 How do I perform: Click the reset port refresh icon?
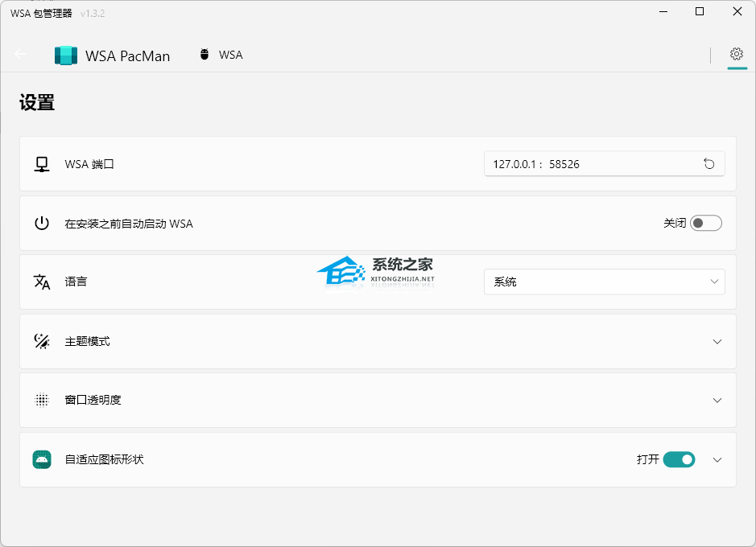click(x=708, y=164)
